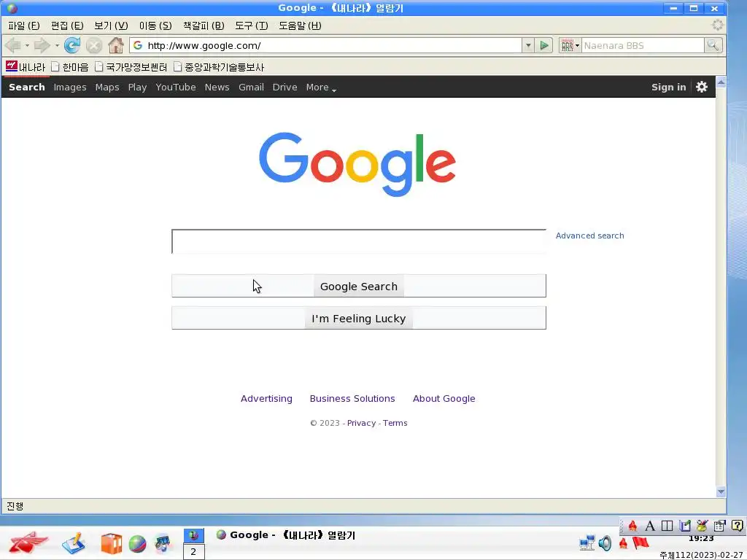Screen dimensions: 747x560
Task: Open the Drive link
Action: [x=285, y=87]
